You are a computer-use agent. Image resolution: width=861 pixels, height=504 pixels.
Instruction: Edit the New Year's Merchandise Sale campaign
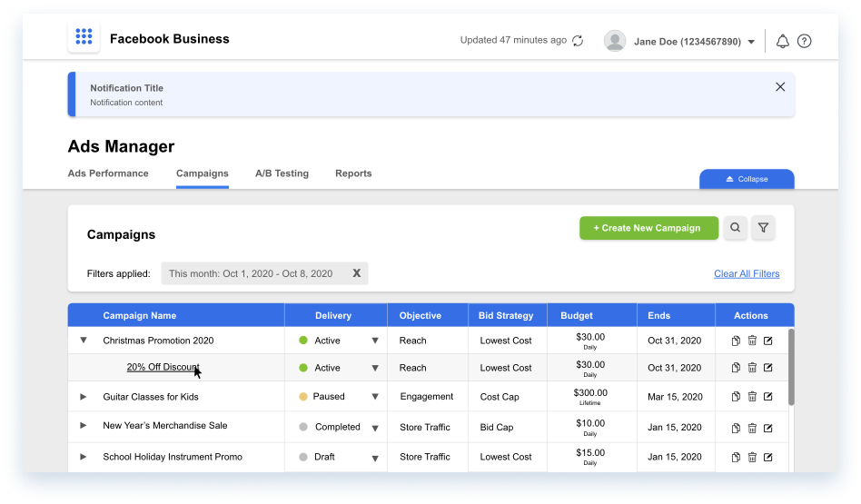coord(768,427)
